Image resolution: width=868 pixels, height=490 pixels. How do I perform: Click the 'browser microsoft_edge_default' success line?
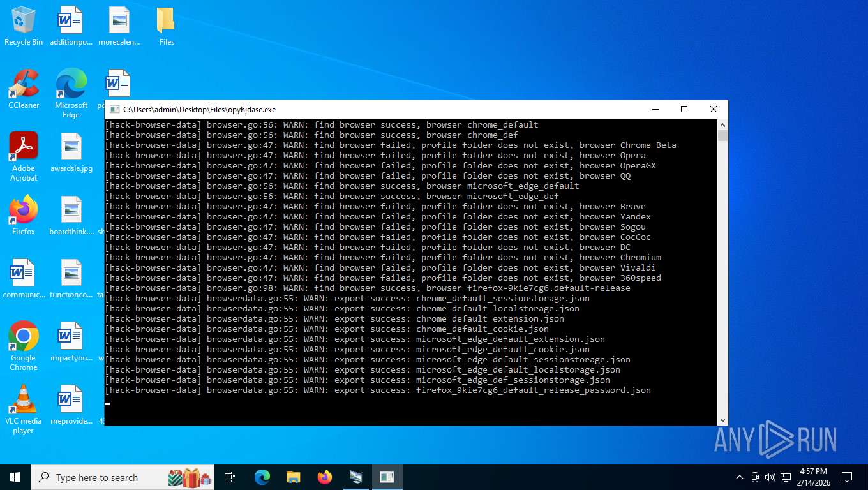(x=342, y=186)
